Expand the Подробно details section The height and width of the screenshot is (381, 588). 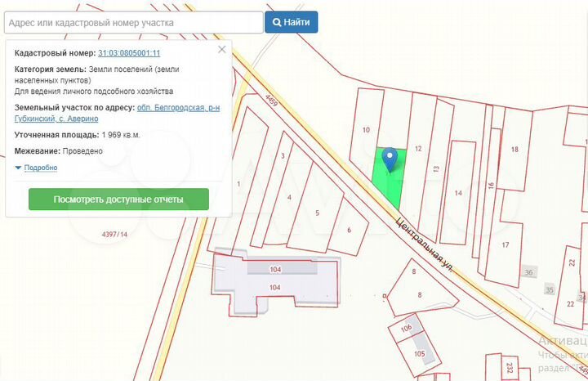(x=41, y=168)
